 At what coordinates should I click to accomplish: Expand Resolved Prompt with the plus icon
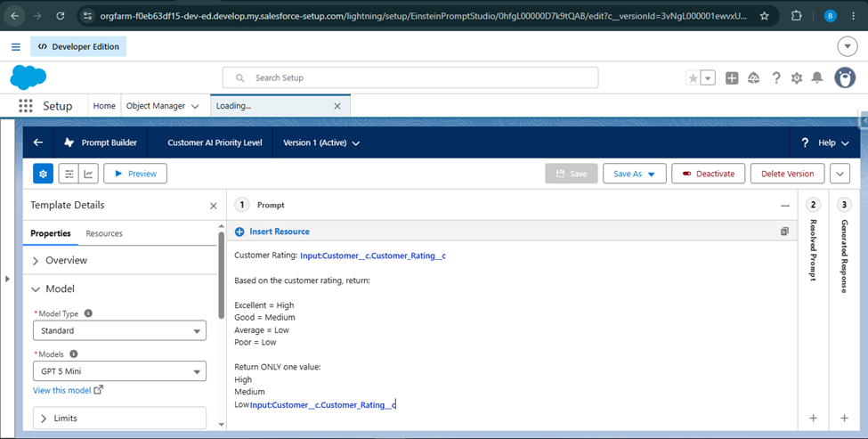pyautogui.click(x=813, y=418)
